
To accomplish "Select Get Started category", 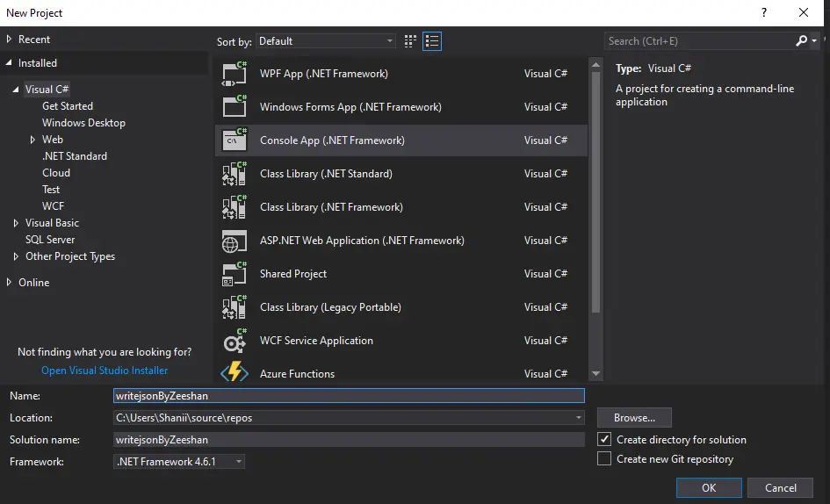I will coord(68,106).
